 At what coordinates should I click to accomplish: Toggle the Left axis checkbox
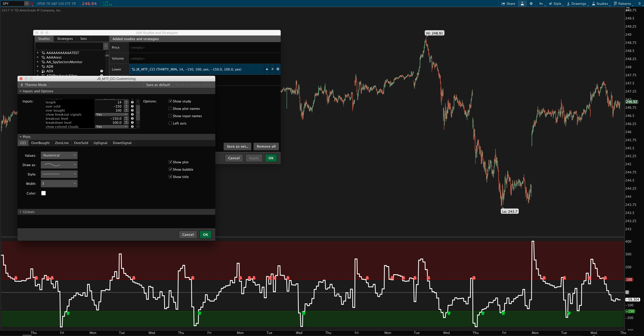coord(170,123)
